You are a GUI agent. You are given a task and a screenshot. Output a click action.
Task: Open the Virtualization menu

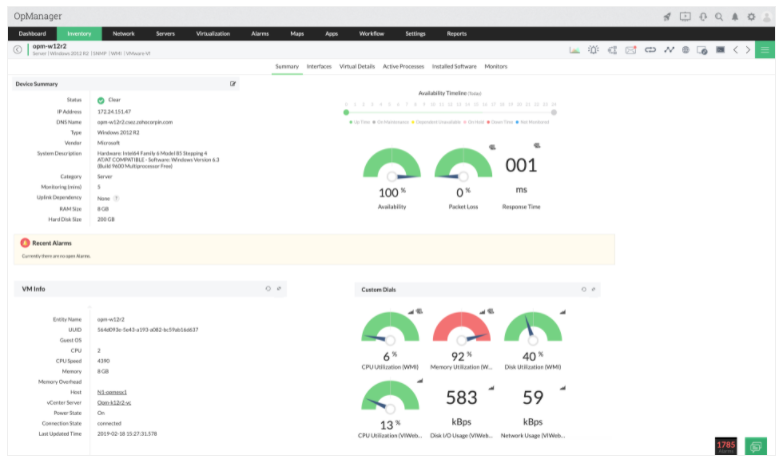tap(213, 34)
